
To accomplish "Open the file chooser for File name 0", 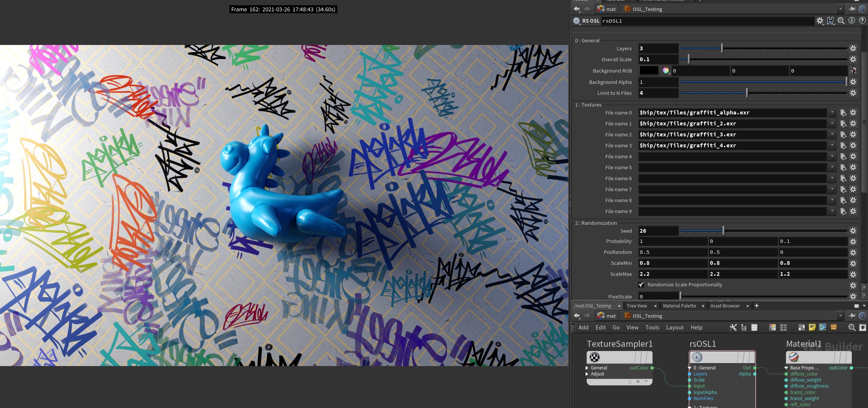I will [x=843, y=113].
